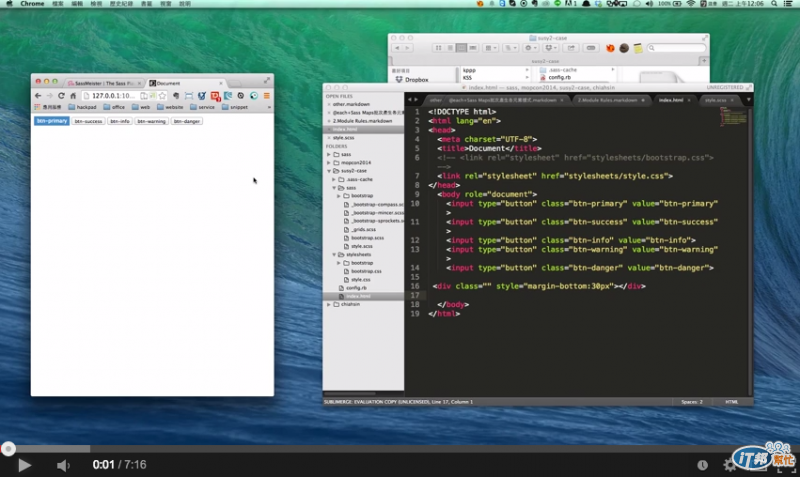
Task: Select Dropbox in Finder sidebar
Action: tap(412, 80)
